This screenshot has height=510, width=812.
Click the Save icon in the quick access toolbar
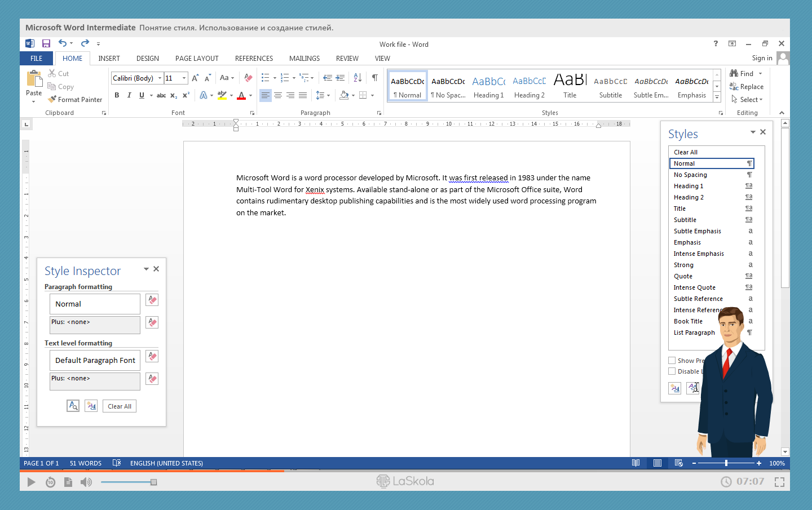pyautogui.click(x=46, y=43)
